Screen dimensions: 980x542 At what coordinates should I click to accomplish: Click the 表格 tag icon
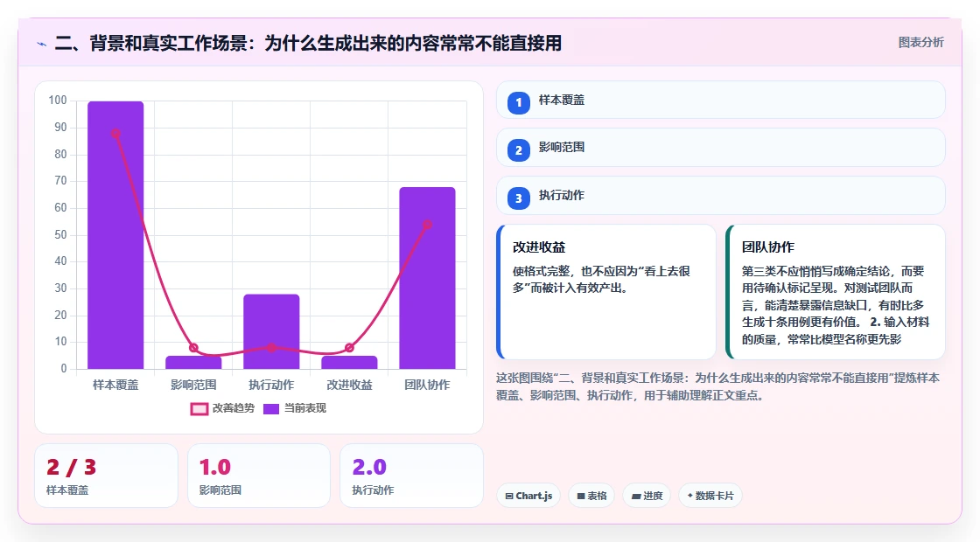[581, 496]
